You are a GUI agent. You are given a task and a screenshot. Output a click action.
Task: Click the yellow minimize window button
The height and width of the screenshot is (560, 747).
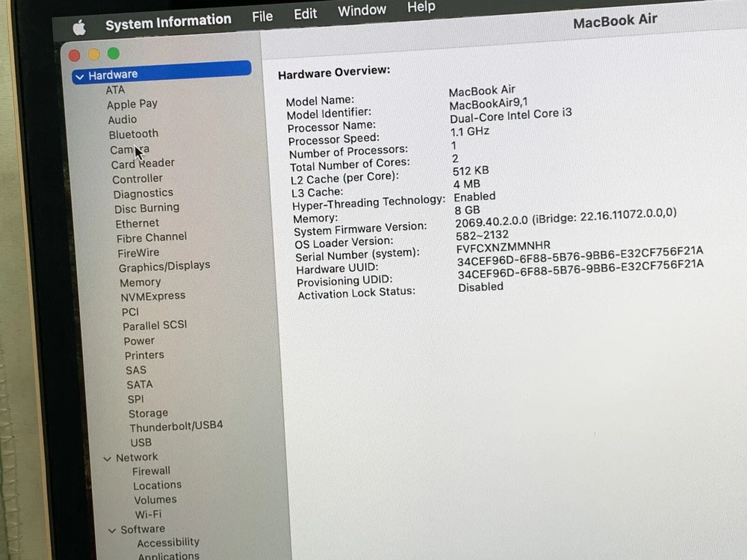pos(93,55)
